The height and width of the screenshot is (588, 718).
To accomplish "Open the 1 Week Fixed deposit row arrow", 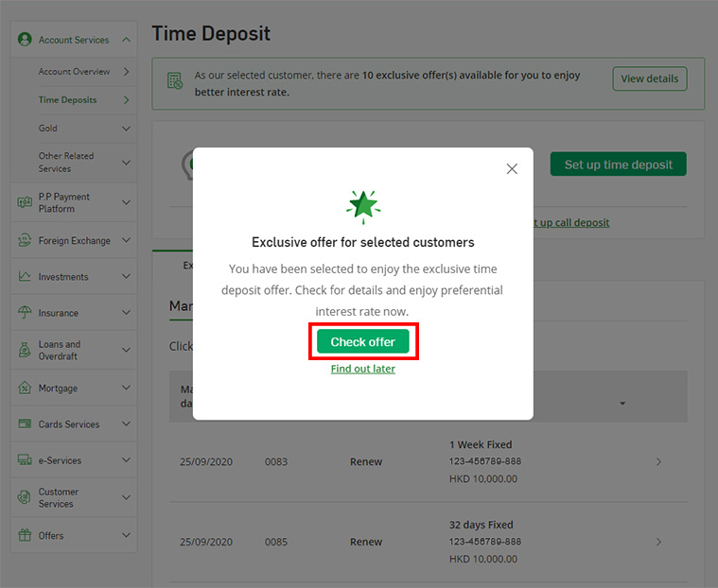I will pyautogui.click(x=658, y=462).
